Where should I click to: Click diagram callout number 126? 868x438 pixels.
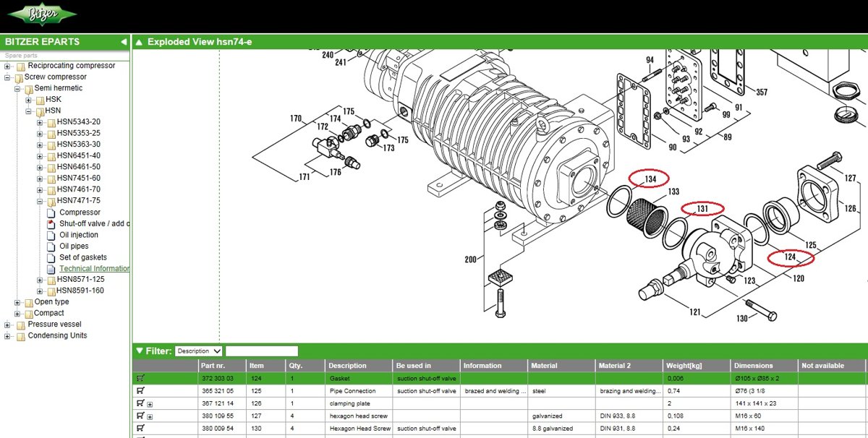[850, 209]
